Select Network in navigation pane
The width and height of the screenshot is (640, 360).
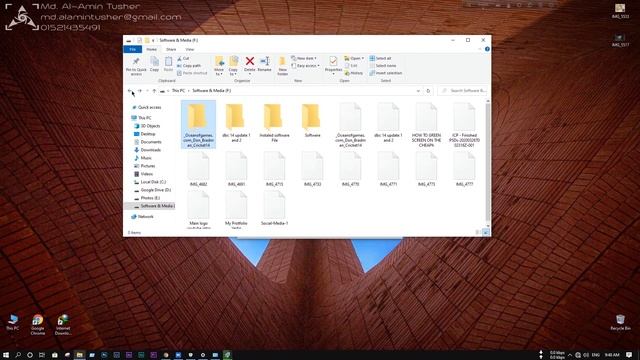click(x=143, y=217)
